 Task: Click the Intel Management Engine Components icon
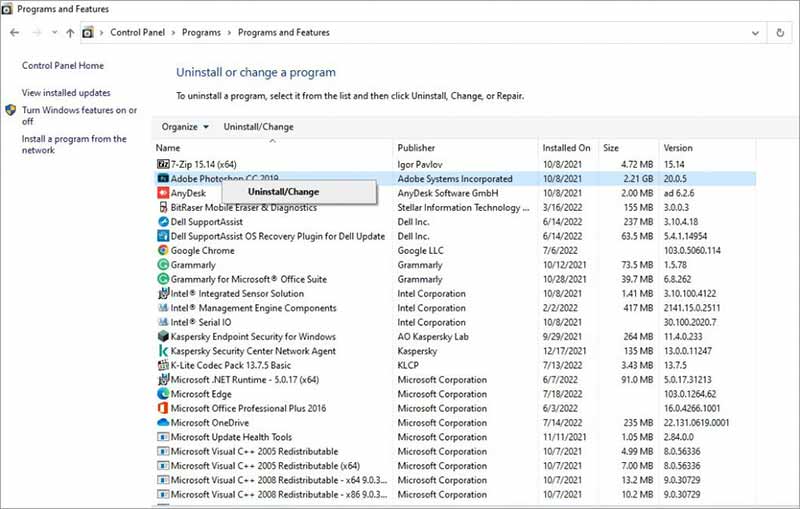163,308
